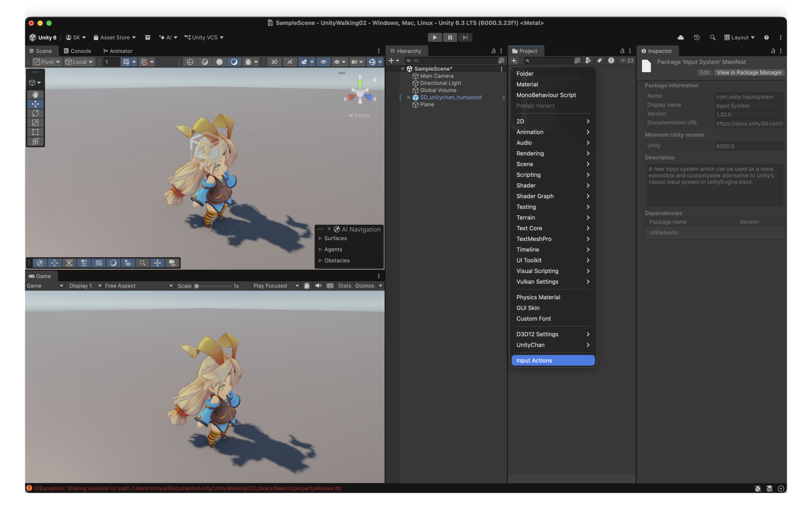Switch to the Console tab
The height and width of the screenshot is (526, 812).
[x=77, y=51]
